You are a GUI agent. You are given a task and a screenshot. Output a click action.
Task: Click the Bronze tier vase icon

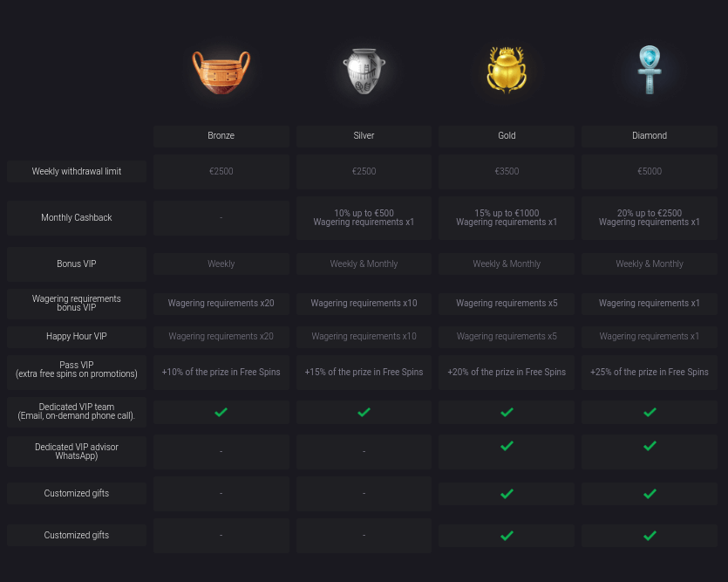coord(221,71)
